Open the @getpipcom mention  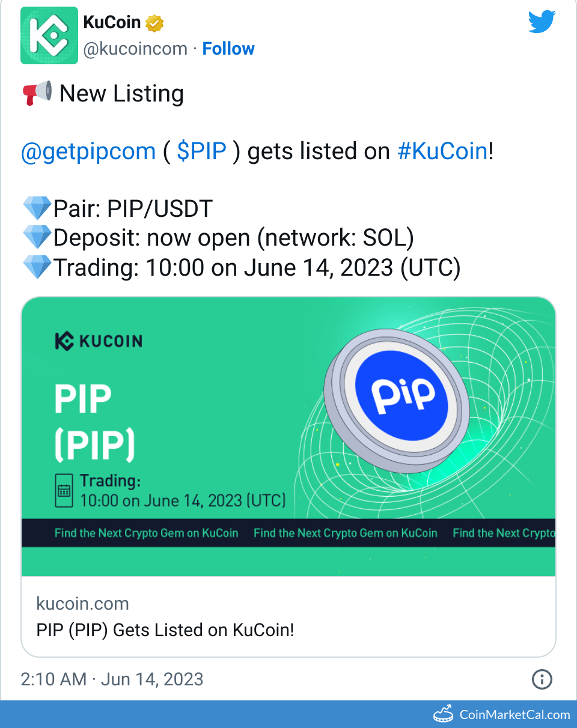tap(88, 151)
